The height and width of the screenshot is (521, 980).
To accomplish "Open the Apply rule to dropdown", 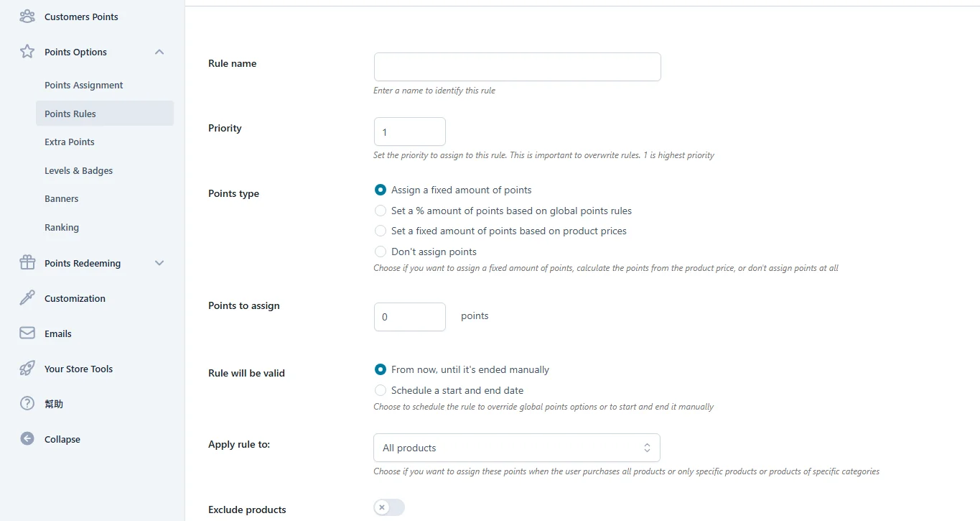I will click(517, 448).
